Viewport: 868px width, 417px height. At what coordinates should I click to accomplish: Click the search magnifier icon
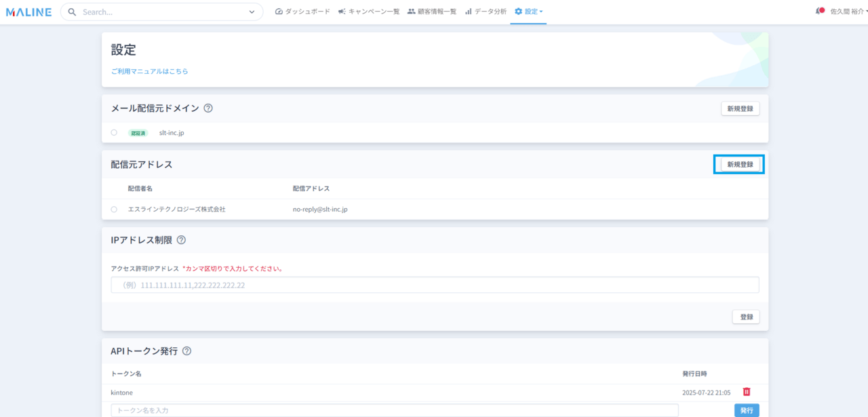pyautogui.click(x=73, y=12)
